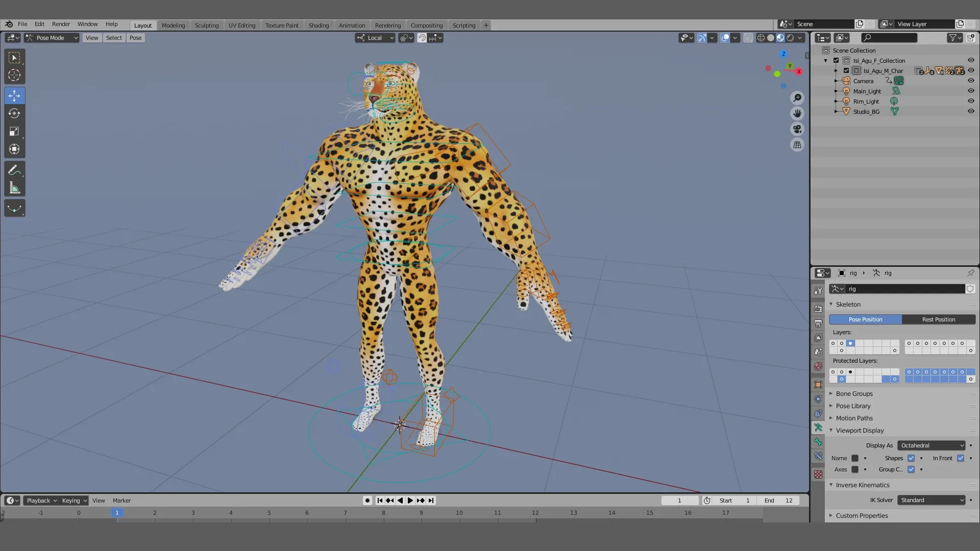Open the World properties tab
980x551 pixels.
click(x=818, y=366)
